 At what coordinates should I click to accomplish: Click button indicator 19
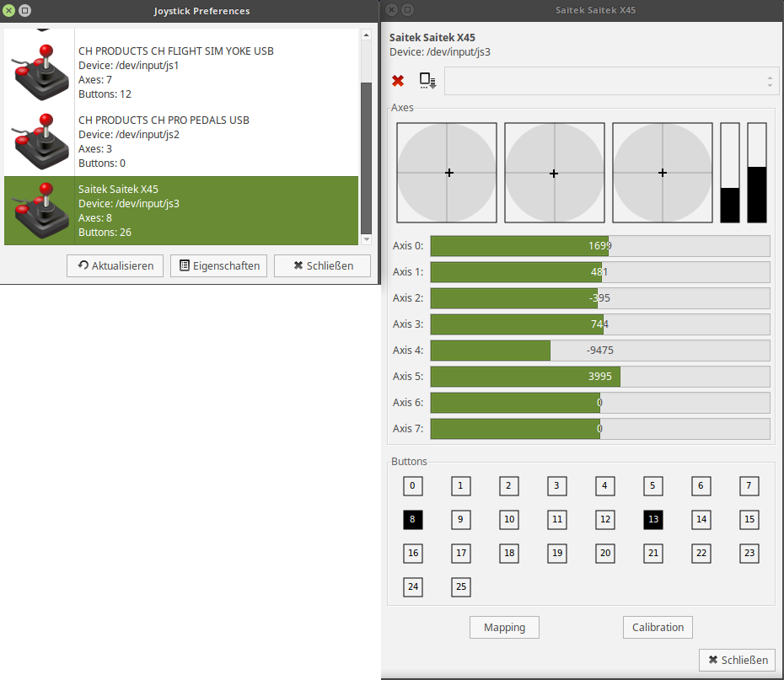click(x=556, y=553)
